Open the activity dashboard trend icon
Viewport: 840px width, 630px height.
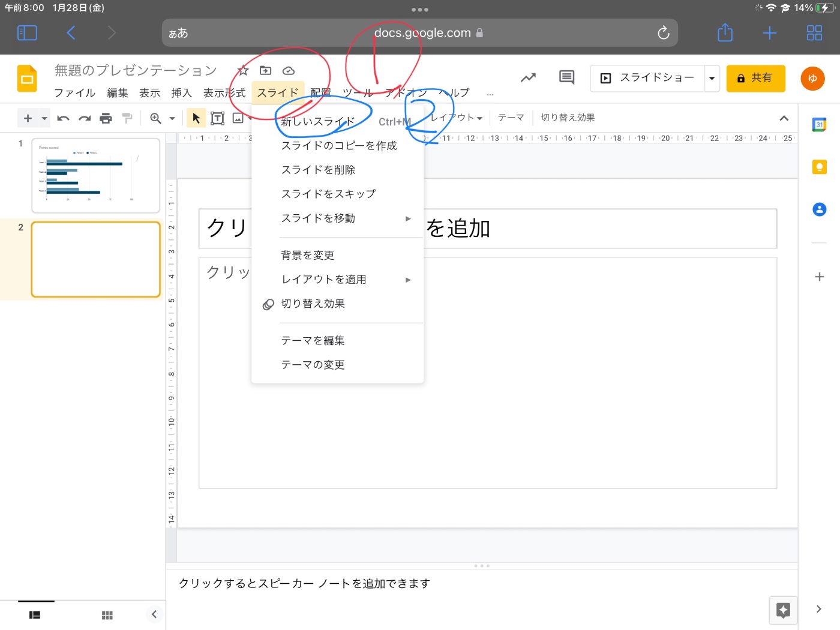pos(528,78)
